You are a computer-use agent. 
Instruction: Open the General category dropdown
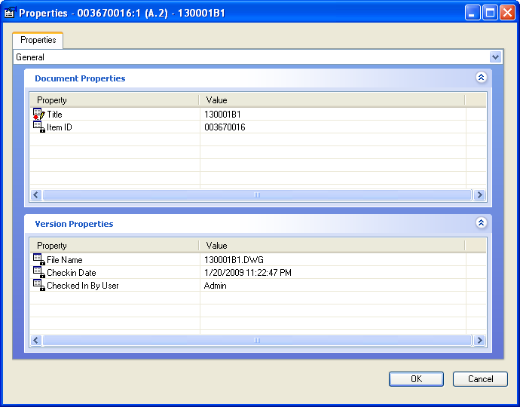coord(495,57)
